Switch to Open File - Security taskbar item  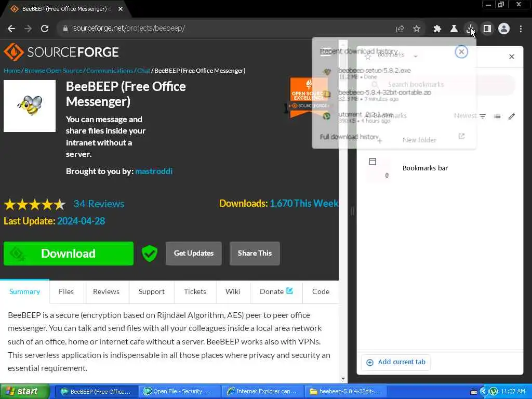(x=179, y=392)
